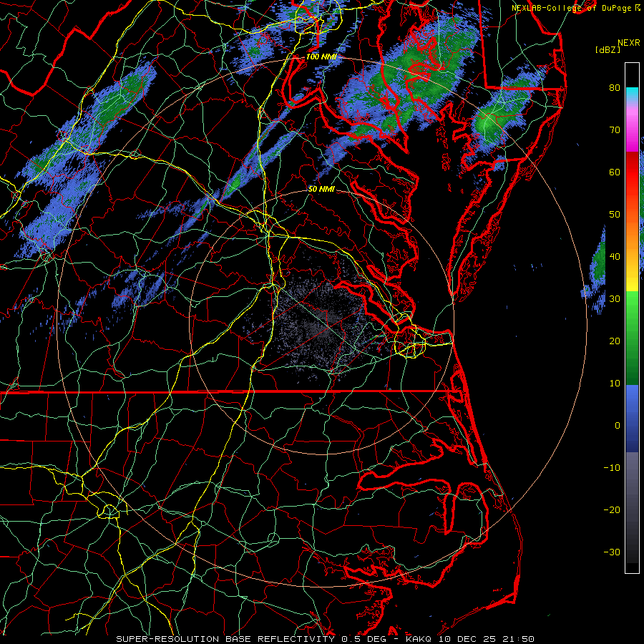Image resolution: width=644 pixels, height=644 pixels.
Task: Click the NEXR label above the color scale
Action: coord(629,43)
